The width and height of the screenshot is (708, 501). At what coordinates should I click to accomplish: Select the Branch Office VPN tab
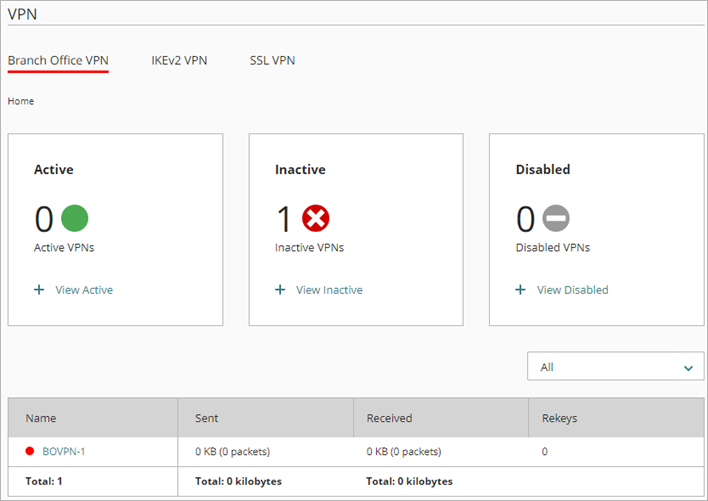58,60
